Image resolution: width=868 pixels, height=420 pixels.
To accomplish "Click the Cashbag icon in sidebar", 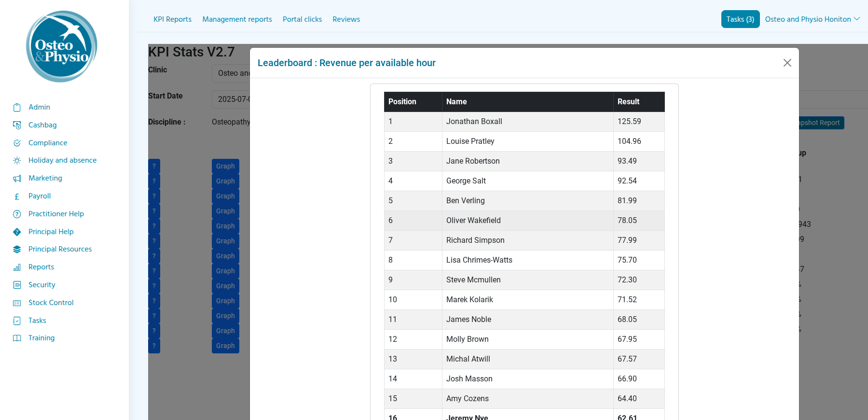I will 17,125.
